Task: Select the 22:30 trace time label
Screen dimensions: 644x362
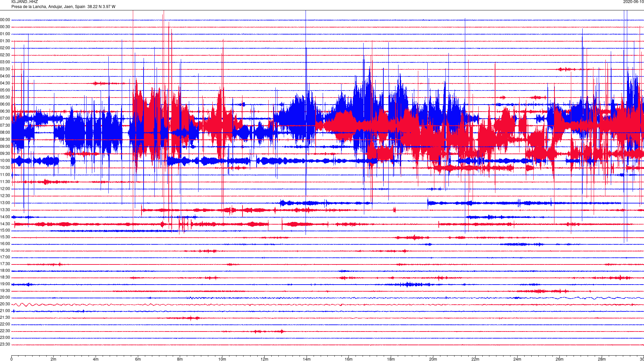Action: click(5, 331)
